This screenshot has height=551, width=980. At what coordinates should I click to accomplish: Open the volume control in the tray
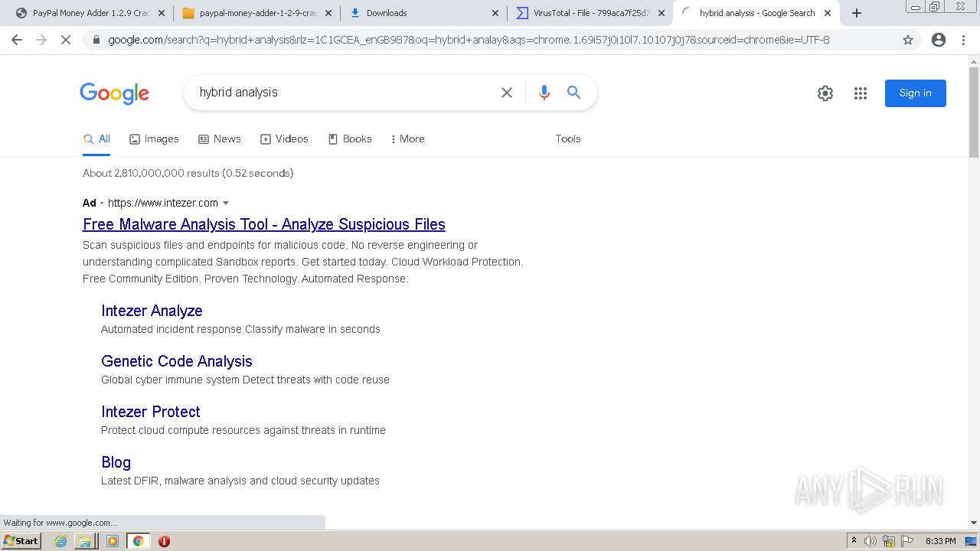pyautogui.click(x=871, y=541)
